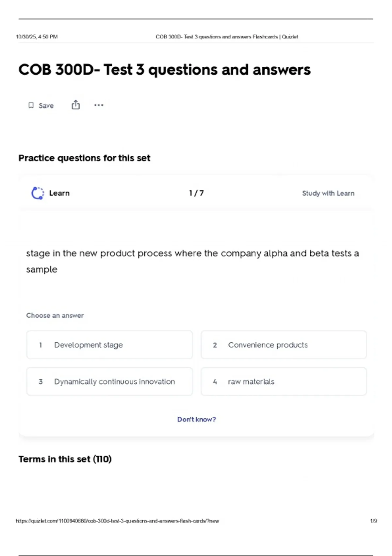The height and width of the screenshot is (556, 392).
Task: Select answer 2 Convenience products
Action: click(x=284, y=345)
